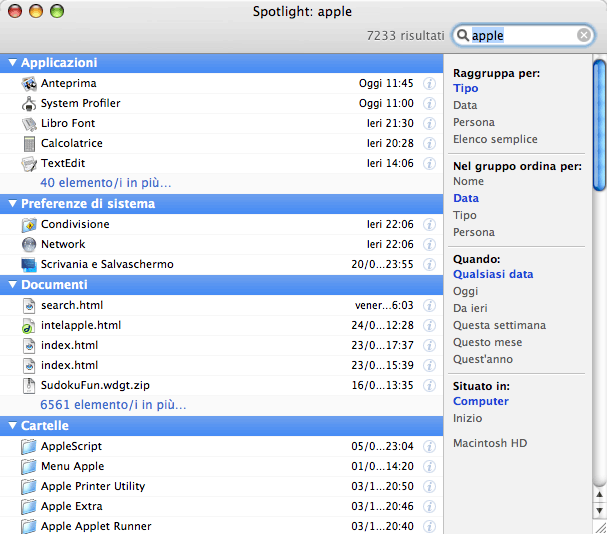The height and width of the screenshot is (534, 607).
Task: Collapse the Applicazioni group
Action: [x=12, y=62]
